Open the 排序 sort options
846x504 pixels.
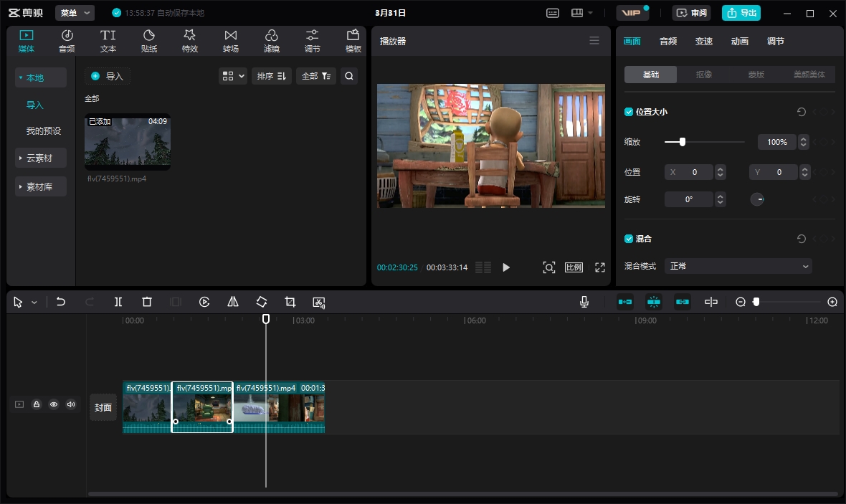(x=272, y=76)
